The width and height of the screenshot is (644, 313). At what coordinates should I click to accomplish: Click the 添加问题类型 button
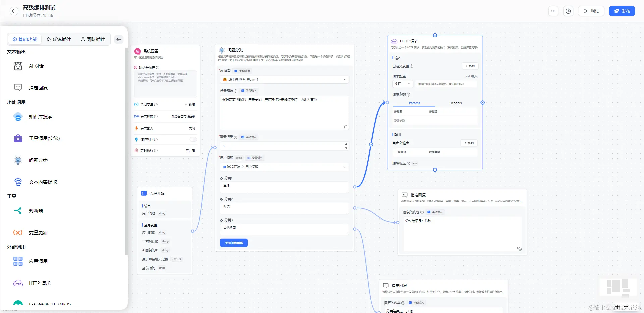[x=234, y=243]
